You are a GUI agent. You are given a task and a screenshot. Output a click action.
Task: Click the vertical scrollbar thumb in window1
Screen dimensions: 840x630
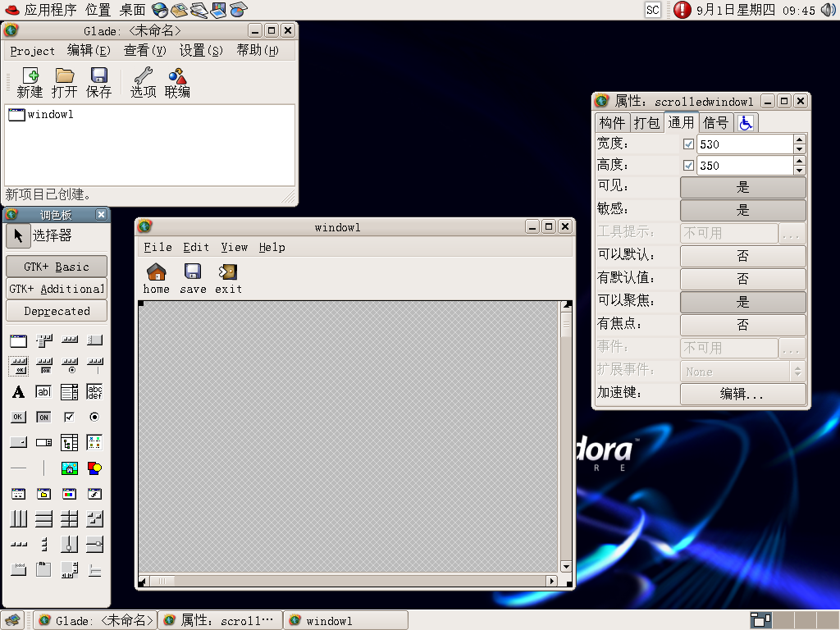pyautogui.click(x=566, y=325)
